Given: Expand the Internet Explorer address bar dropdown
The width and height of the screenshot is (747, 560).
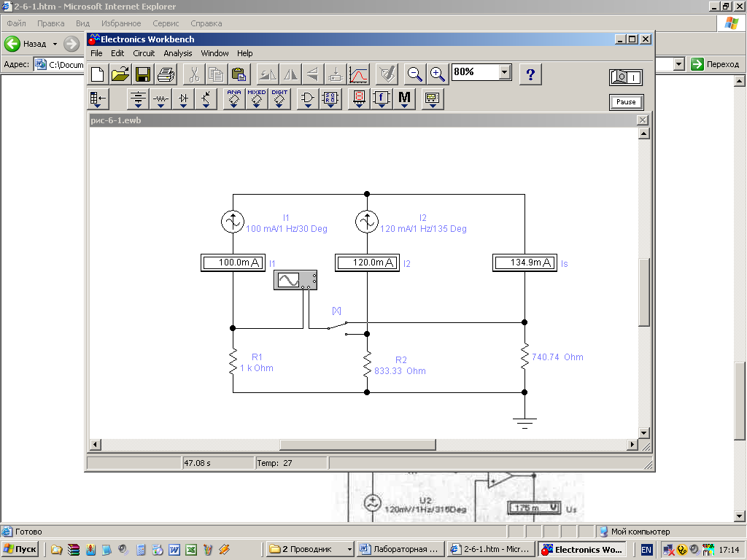Looking at the screenshot, I should coord(679,64).
